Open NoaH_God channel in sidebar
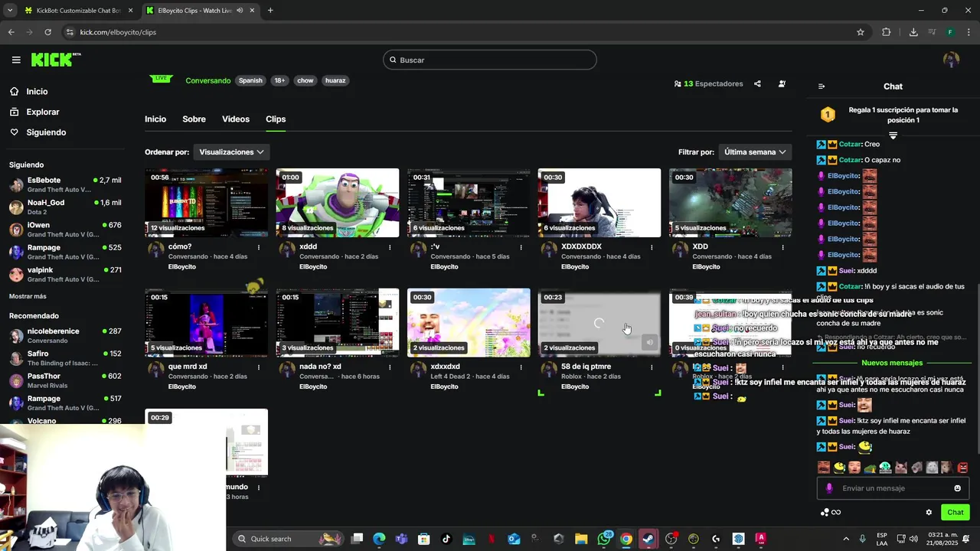The height and width of the screenshot is (551, 980). point(65,207)
